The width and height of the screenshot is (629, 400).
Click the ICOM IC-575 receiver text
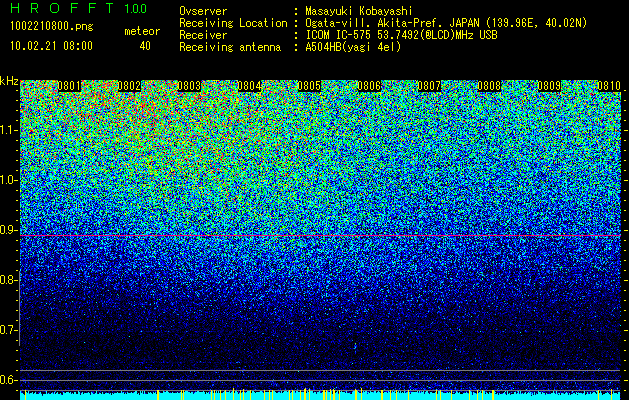click(x=401, y=35)
